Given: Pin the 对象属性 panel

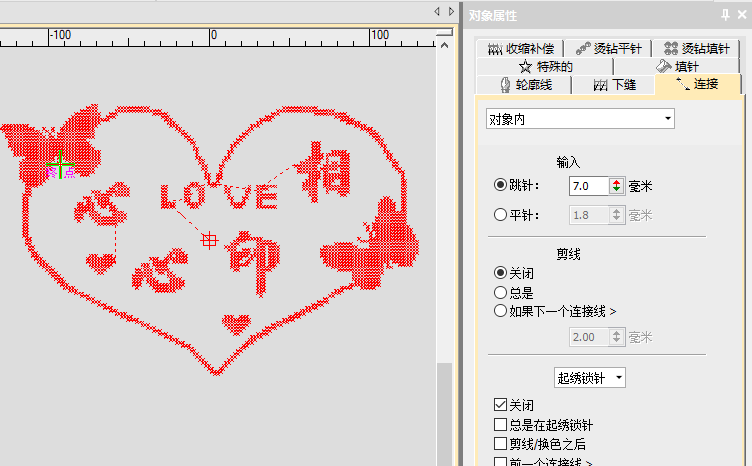Looking at the screenshot, I should (x=725, y=15).
